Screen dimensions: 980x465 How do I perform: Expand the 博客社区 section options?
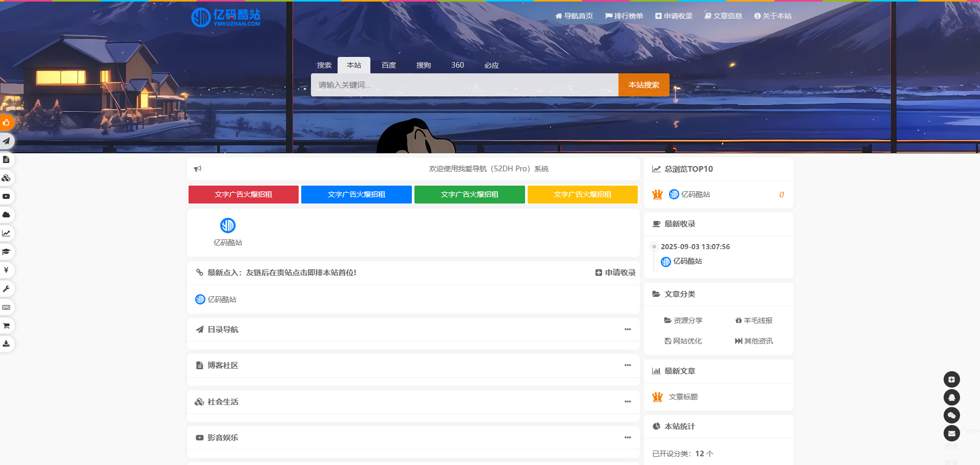pos(628,365)
